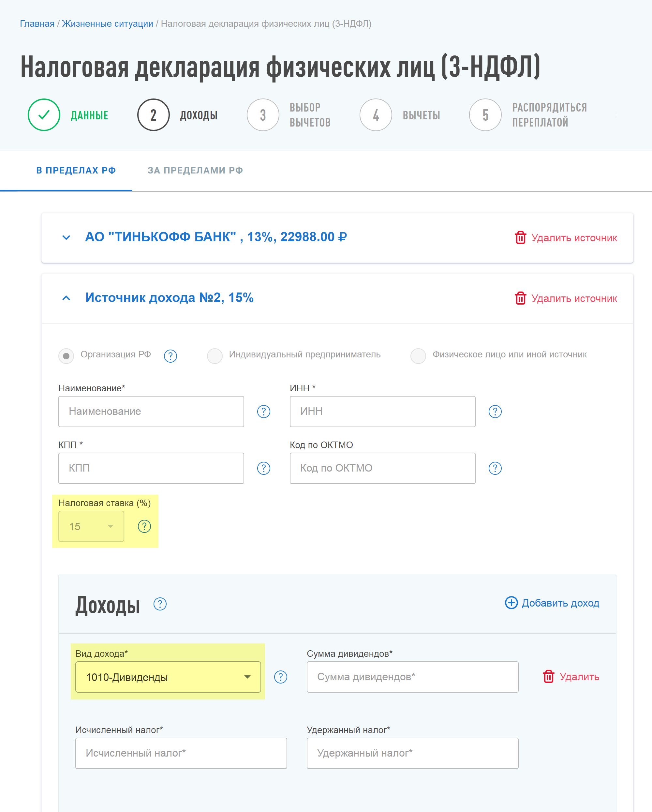Click Удалить источник text for Тинькофф Банк

[x=574, y=238]
